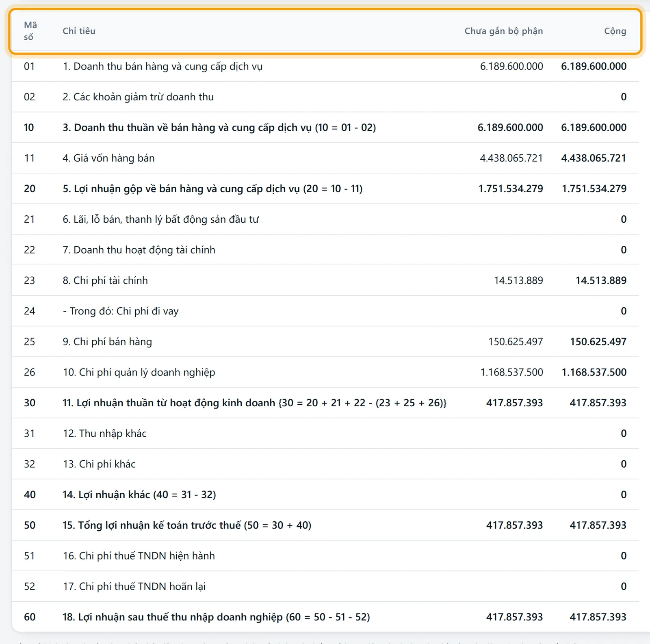Screen dimensions: 650x644
Task: Click Chưa gắn bộ phận value in row code 30
Action: coord(514,403)
